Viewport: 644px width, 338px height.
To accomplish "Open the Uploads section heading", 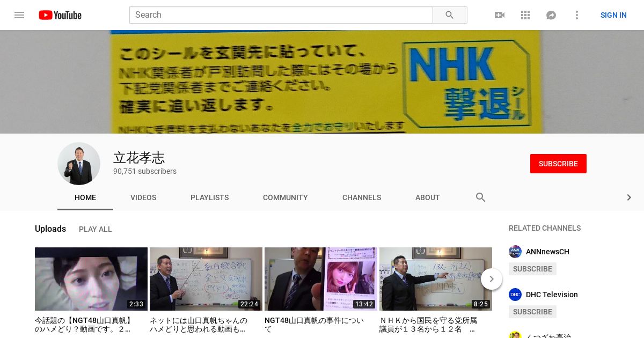I will (x=50, y=229).
